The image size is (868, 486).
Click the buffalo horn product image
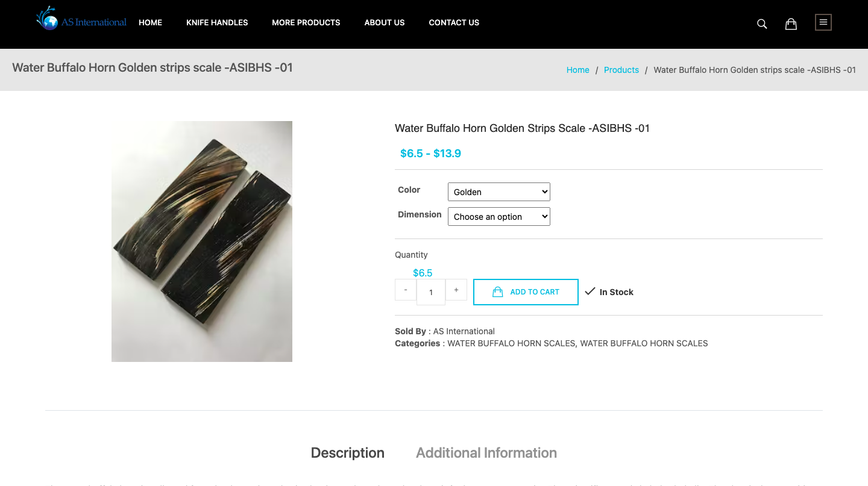[x=202, y=241]
